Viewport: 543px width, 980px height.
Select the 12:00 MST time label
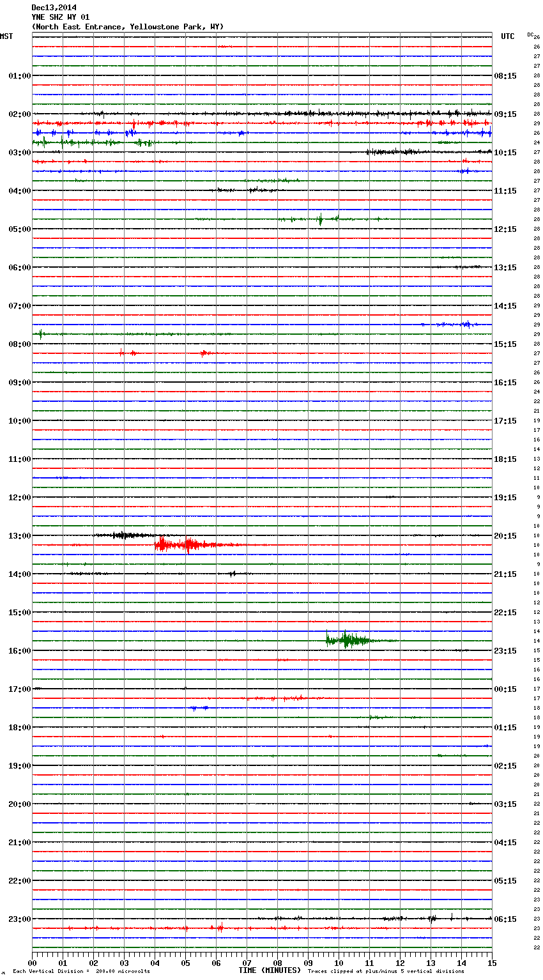pos(20,498)
